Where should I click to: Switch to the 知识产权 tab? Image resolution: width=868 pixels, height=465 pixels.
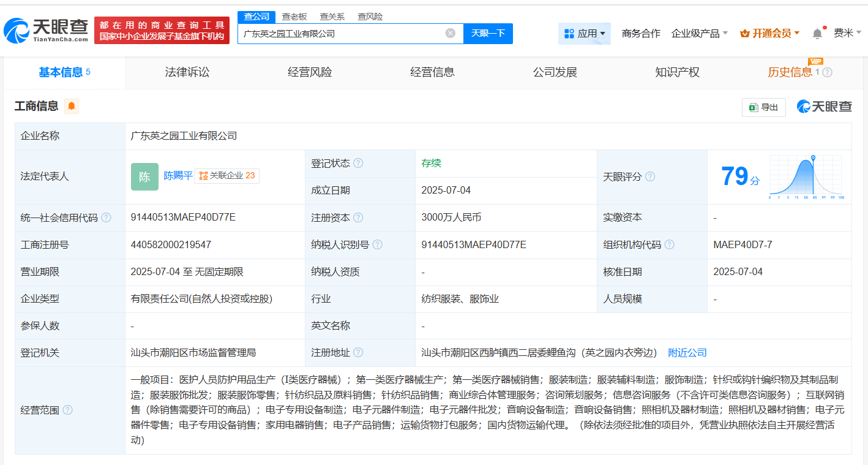click(677, 72)
